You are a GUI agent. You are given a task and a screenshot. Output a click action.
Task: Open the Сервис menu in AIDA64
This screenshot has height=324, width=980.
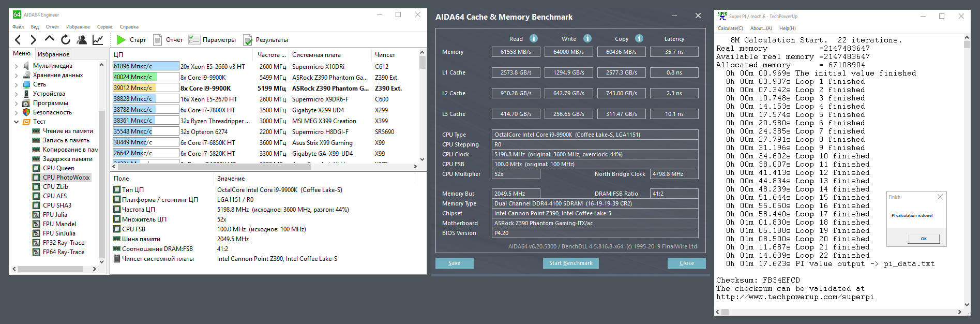105,27
